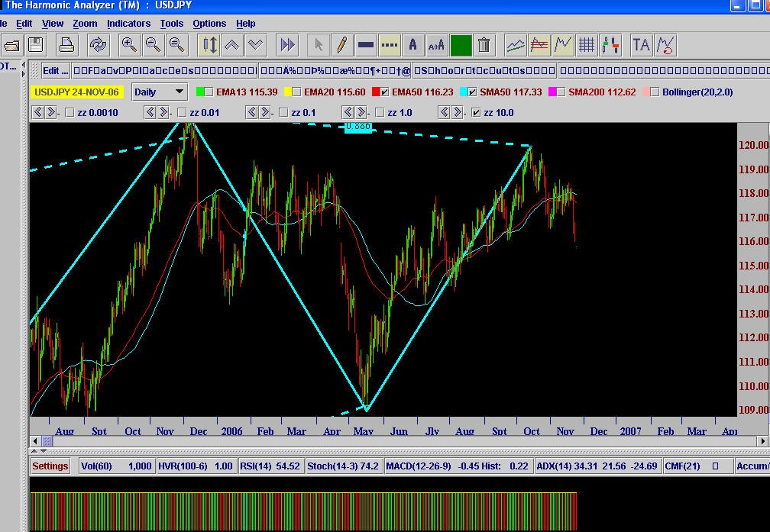770x532 pixels.
Task: Switch to green line chart style icon
Action: 516,46
